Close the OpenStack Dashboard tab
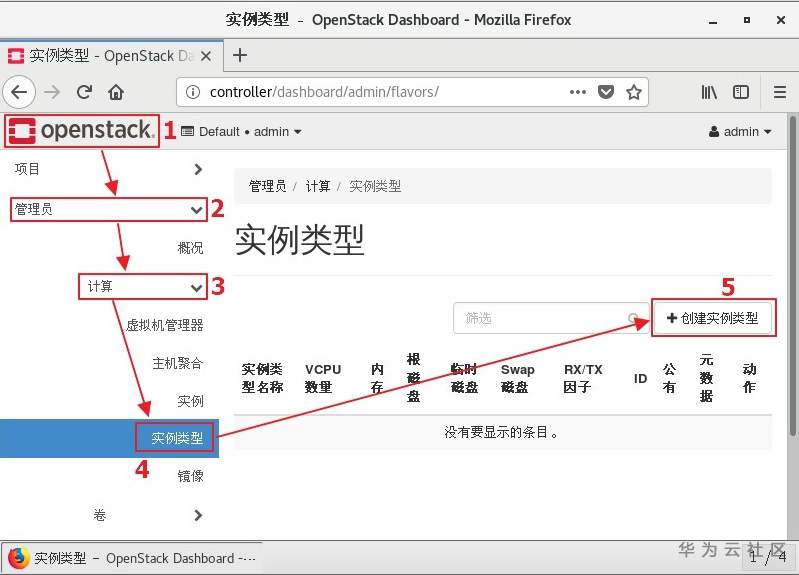Image resolution: width=799 pixels, height=575 pixels. (206, 56)
